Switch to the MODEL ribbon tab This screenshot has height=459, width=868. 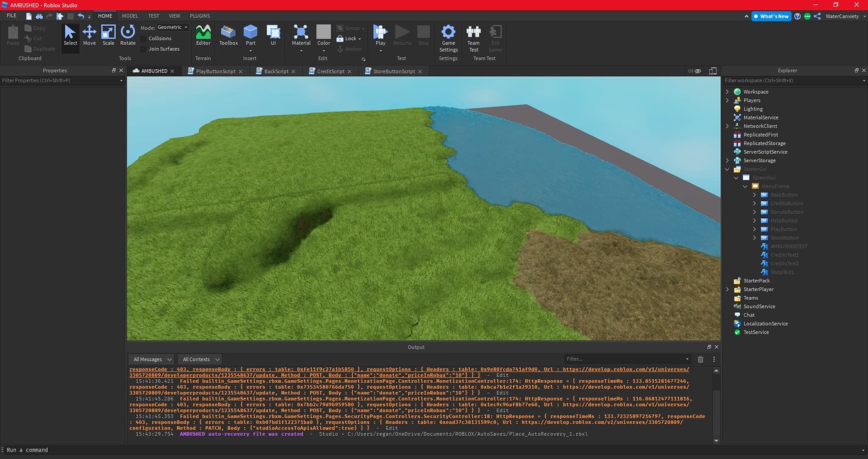pos(130,16)
